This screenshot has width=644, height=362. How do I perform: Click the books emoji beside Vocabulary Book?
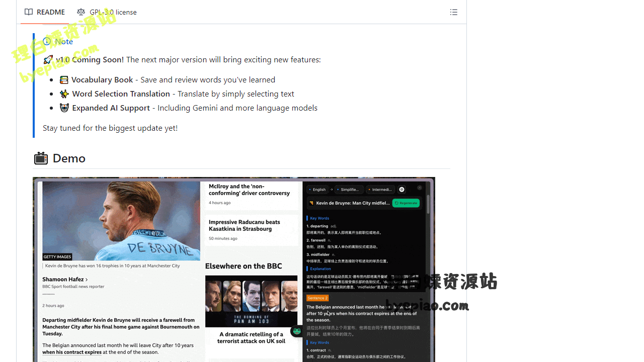(64, 80)
